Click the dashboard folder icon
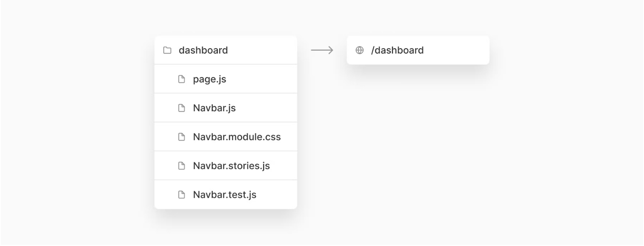 pos(167,51)
